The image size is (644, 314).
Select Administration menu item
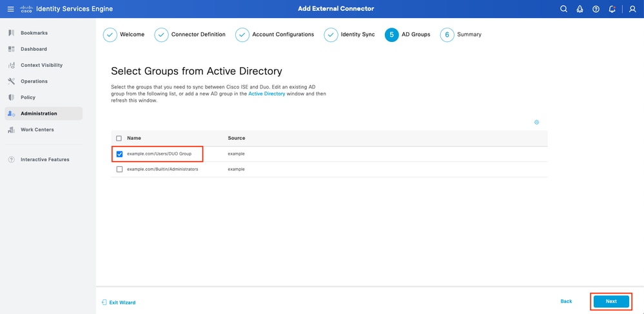click(44, 113)
